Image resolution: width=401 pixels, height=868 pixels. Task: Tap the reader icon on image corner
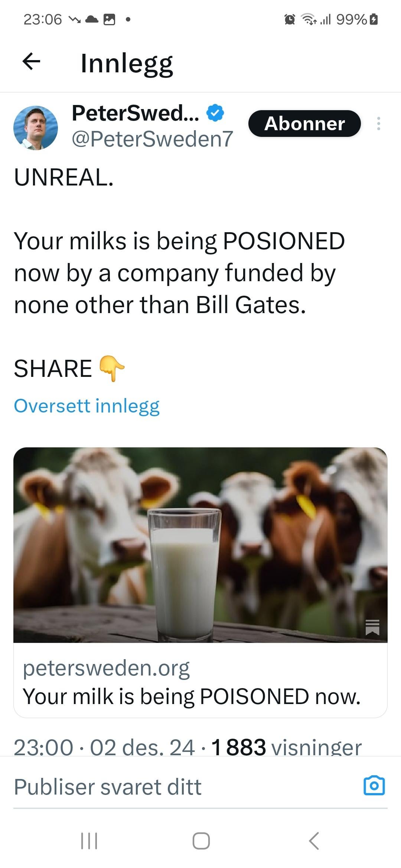(372, 627)
